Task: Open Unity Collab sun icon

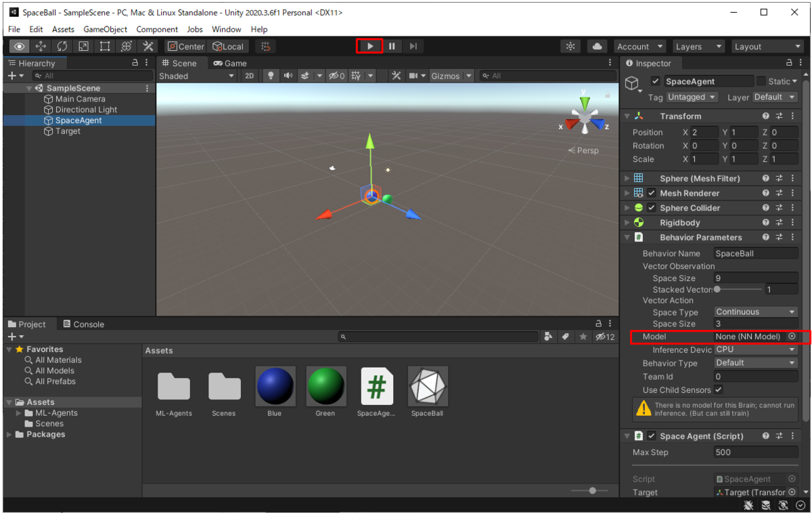Action: click(x=571, y=46)
